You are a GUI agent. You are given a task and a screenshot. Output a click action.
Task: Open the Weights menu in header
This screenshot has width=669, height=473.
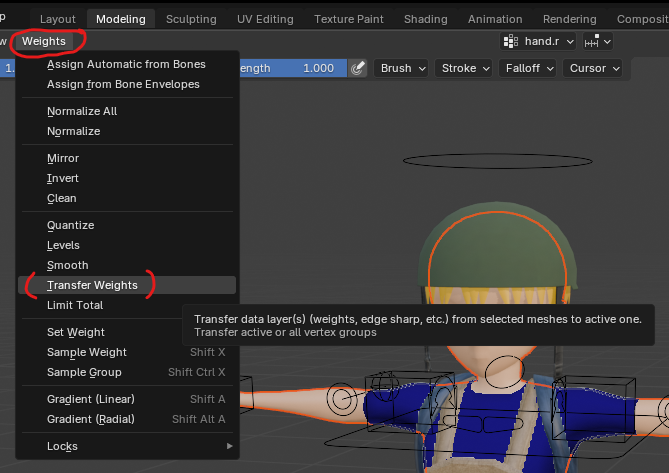[x=44, y=41]
